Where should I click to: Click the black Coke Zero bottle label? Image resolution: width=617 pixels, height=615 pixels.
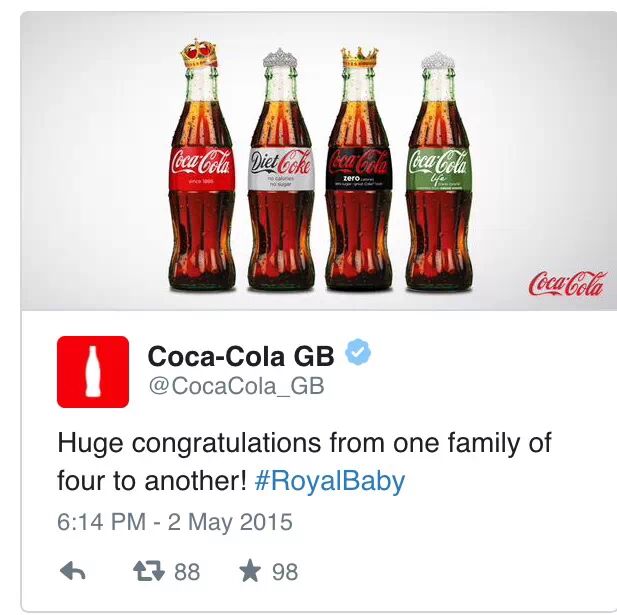[358, 167]
